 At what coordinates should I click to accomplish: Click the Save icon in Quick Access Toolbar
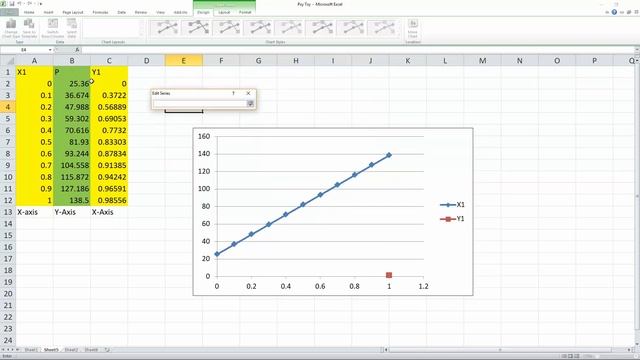[x=12, y=4]
